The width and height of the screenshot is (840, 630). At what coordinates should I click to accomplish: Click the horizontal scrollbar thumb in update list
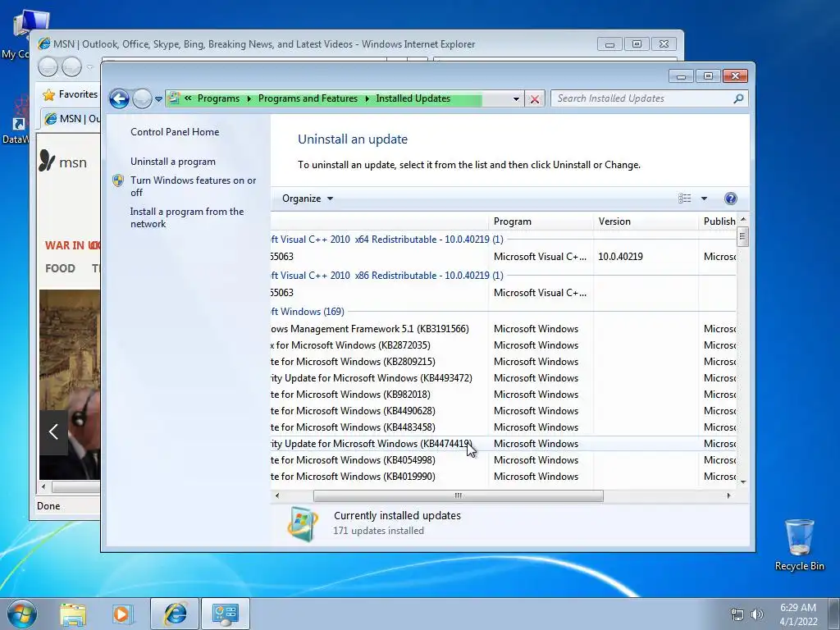click(x=458, y=495)
